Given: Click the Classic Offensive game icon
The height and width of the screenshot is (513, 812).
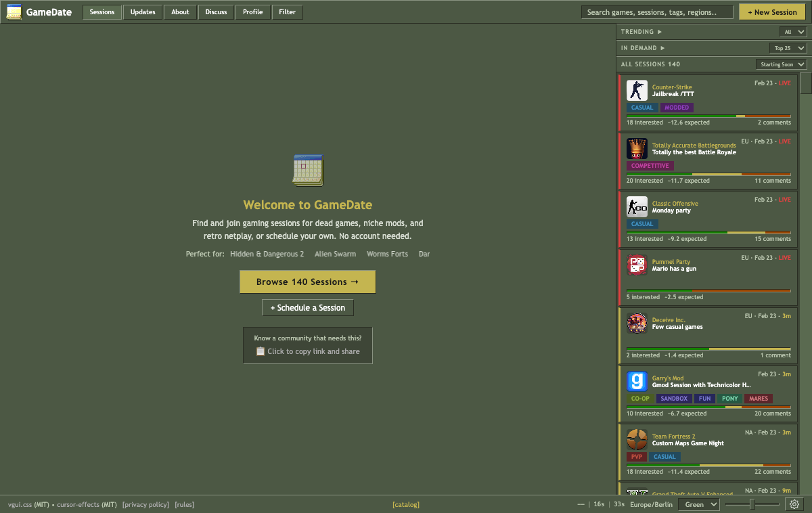Looking at the screenshot, I should point(637,206).
